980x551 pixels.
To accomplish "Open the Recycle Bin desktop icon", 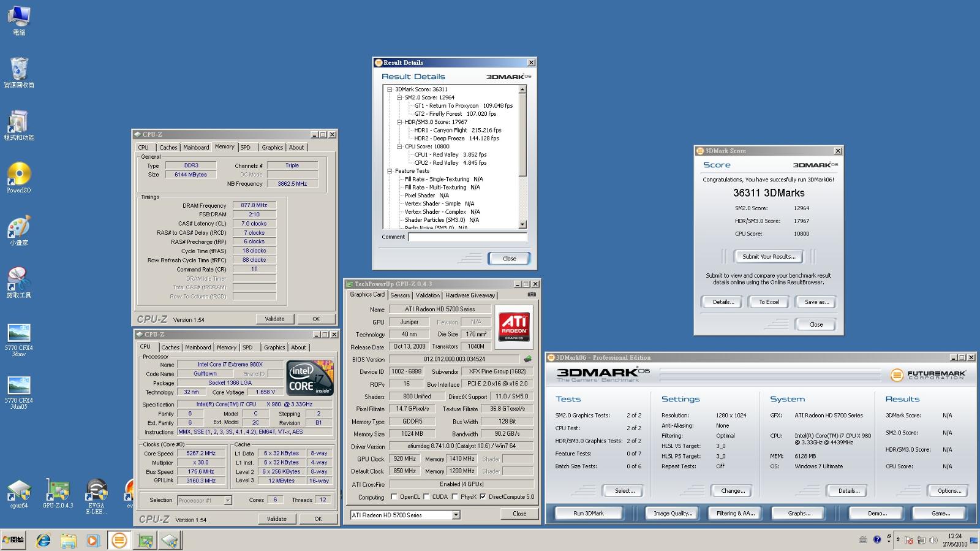I will (19, 72).
